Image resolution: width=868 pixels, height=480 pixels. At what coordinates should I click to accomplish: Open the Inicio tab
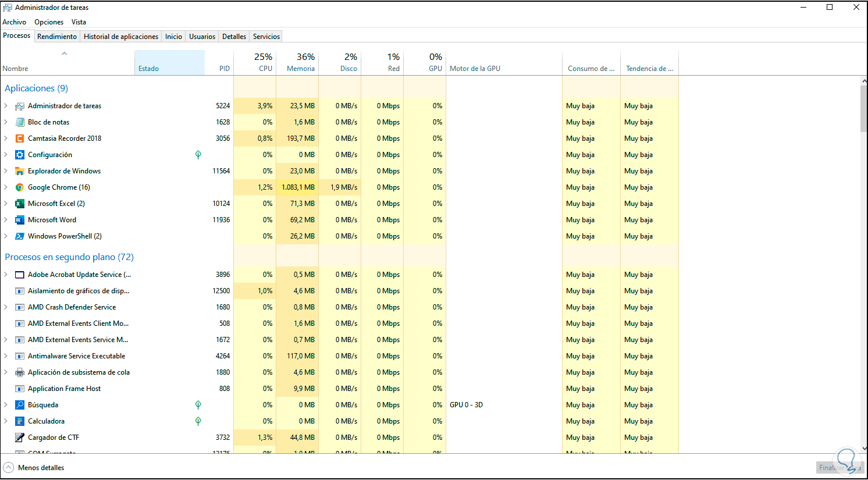(173, 37)
